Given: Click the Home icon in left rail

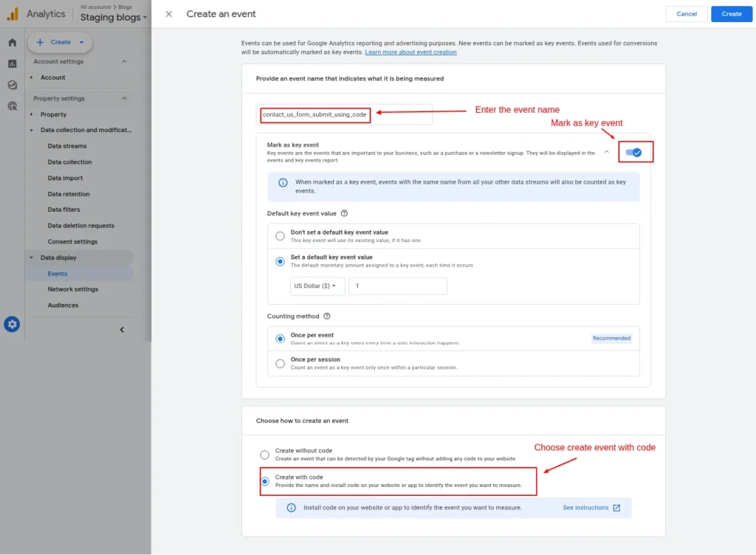Looking at the screenshot, I should coord(13,43).
